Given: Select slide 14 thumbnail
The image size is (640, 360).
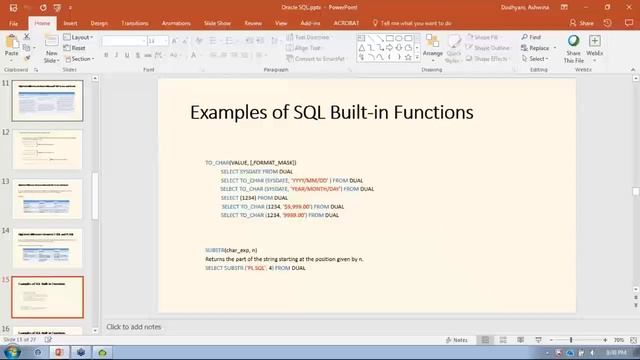Looking at the screenshot, I should click(x=47, y=248).
